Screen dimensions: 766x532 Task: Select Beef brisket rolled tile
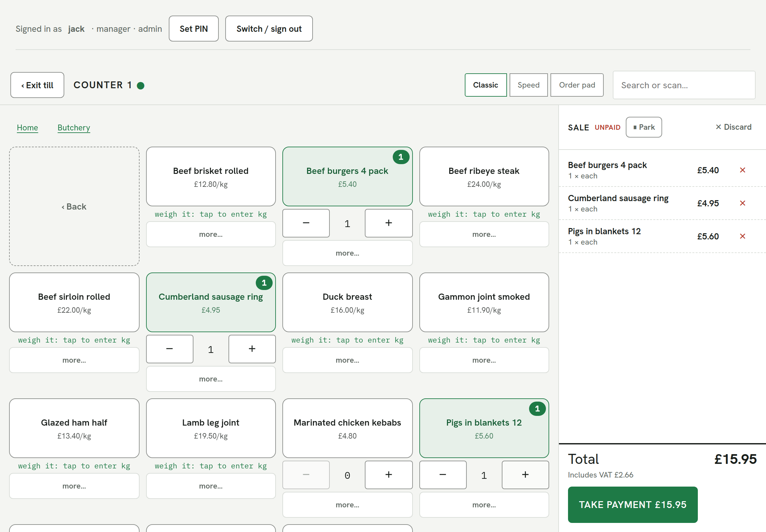(x=211, y=176)
